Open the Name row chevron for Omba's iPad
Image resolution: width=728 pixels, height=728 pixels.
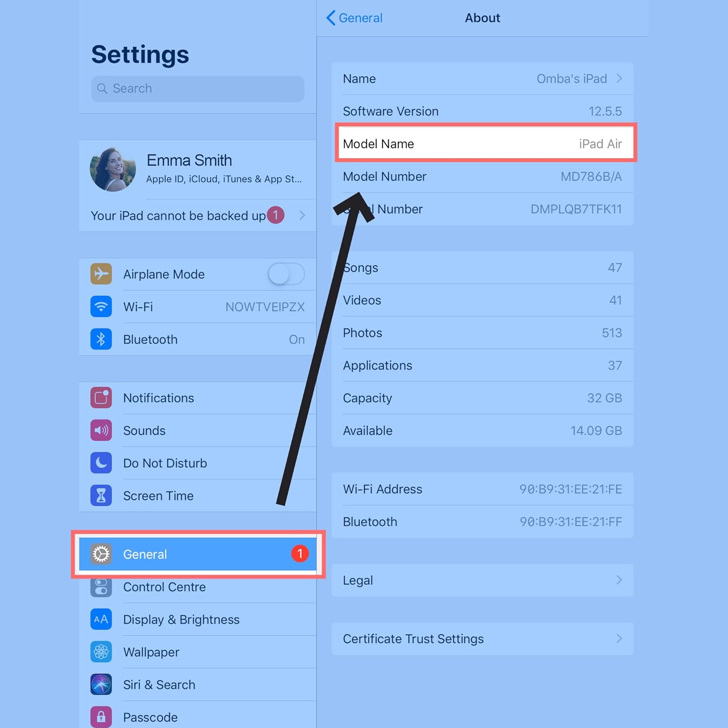[619, 79]
